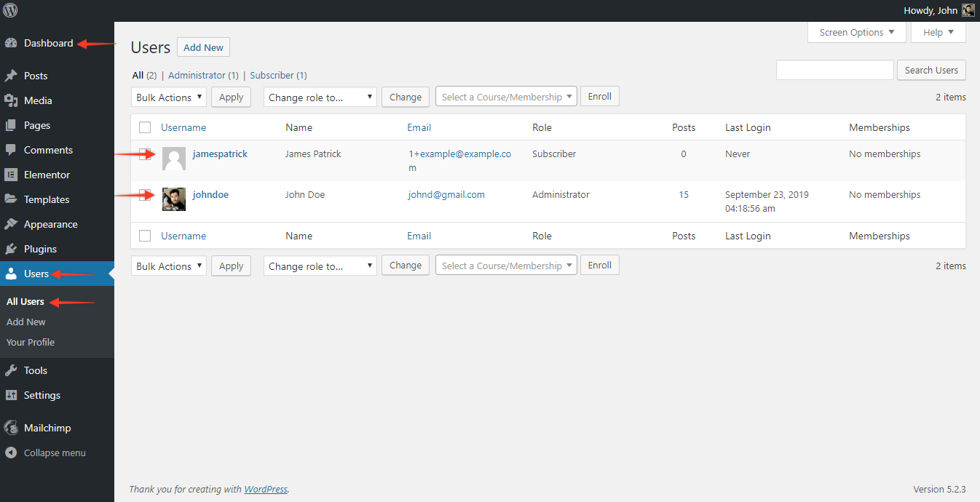Open the Plugins plug icon
This screenshot has height=502, width=980.
tap(11, 249)
